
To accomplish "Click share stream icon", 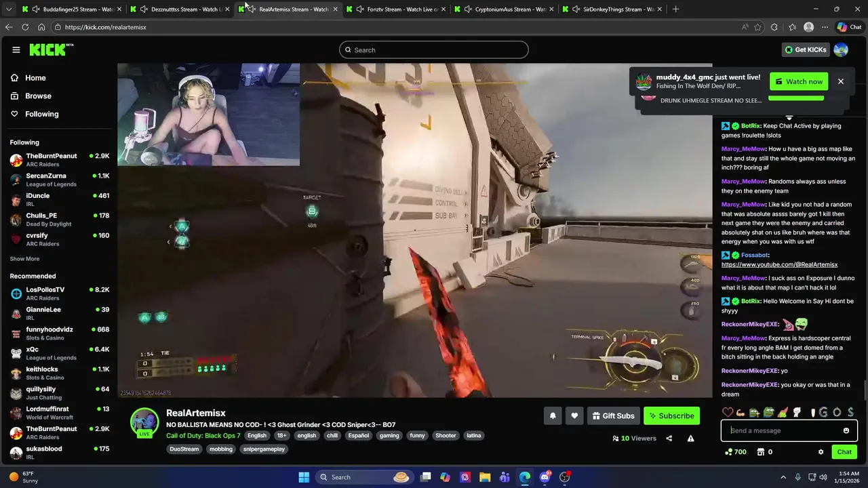I will (x=669, y=439).
